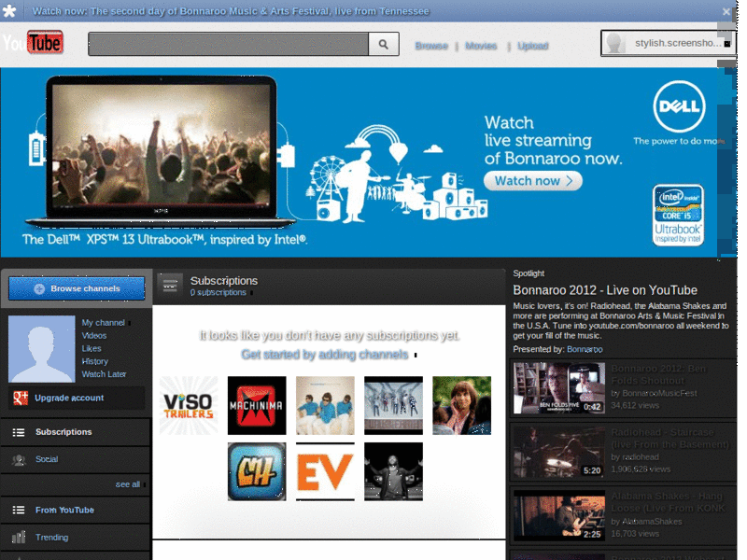Click the bar chart icon beside Trending
The image size is (747, 560).
point(19,538)
